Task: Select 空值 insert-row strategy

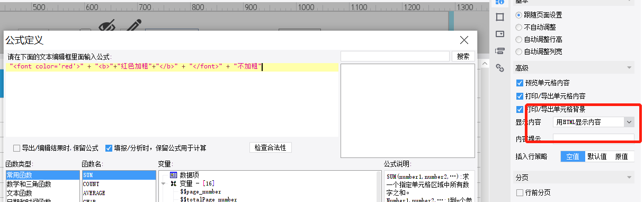Action: [573, 156]
